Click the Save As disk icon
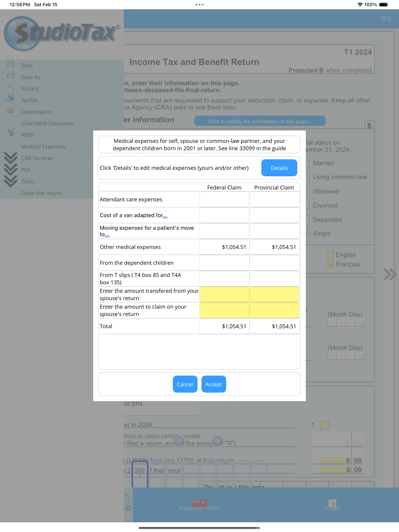 [11, 75]
